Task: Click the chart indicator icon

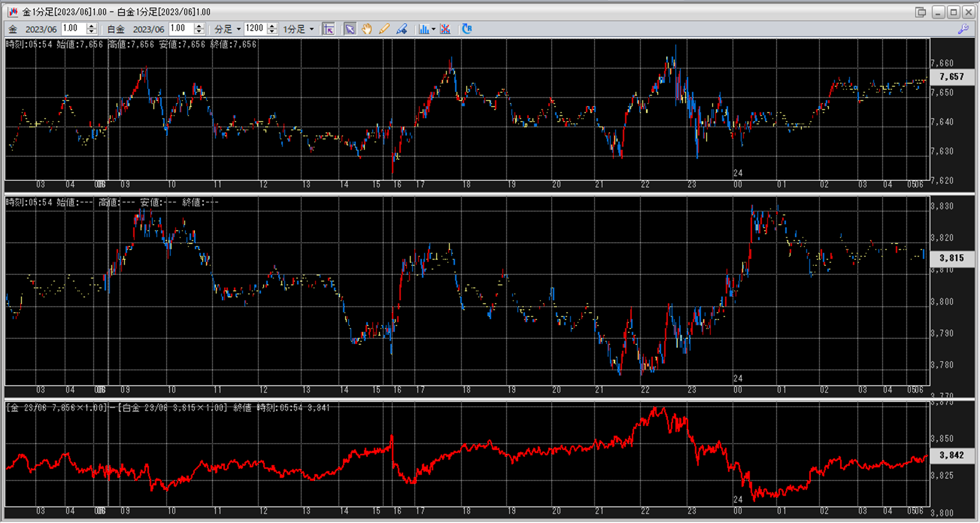Action: [x=424, y=29]
